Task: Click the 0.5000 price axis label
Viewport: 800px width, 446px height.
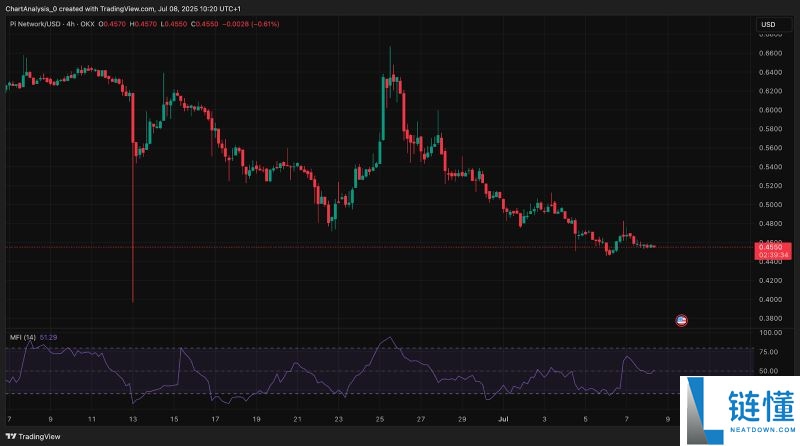Action: pyautogui.click(x=769, y=205)
